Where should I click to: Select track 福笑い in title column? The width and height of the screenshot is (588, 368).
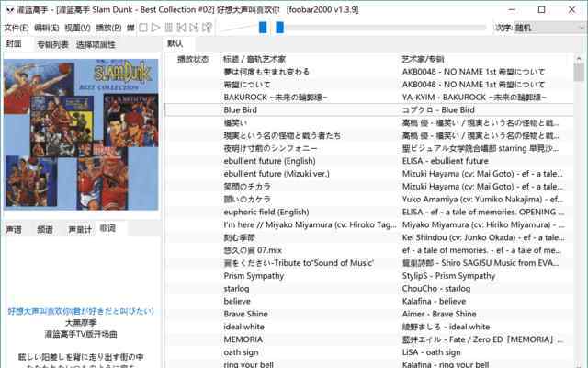click(235, 122)
